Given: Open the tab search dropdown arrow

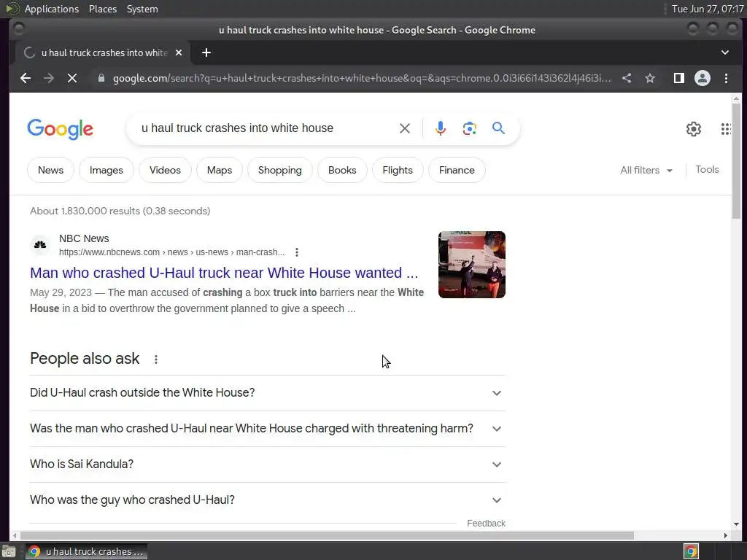Looking at the screenshot, I should 725,52.
